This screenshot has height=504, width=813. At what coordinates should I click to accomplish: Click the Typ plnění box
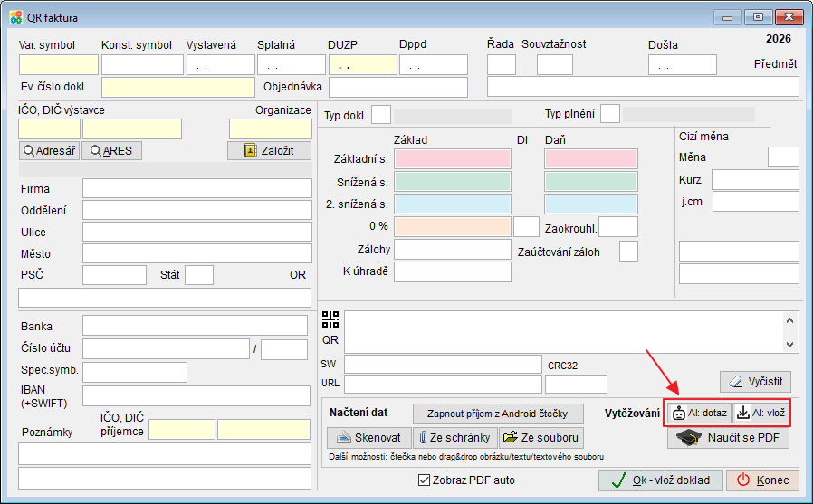610,113
